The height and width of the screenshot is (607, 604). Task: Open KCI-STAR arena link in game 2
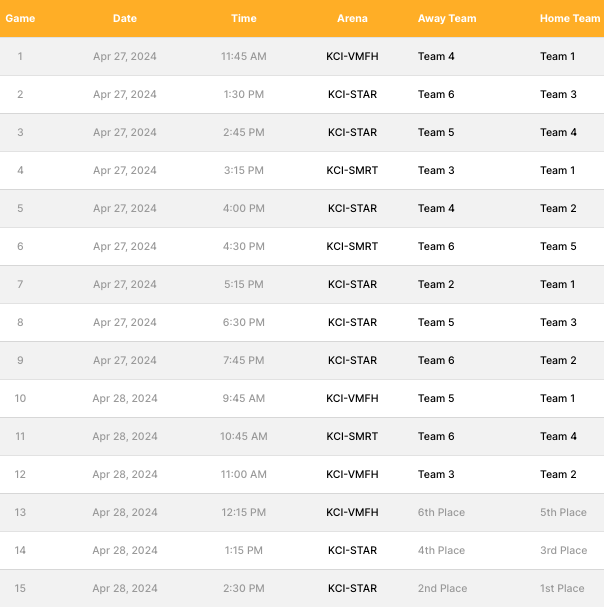tap(352, 94)
